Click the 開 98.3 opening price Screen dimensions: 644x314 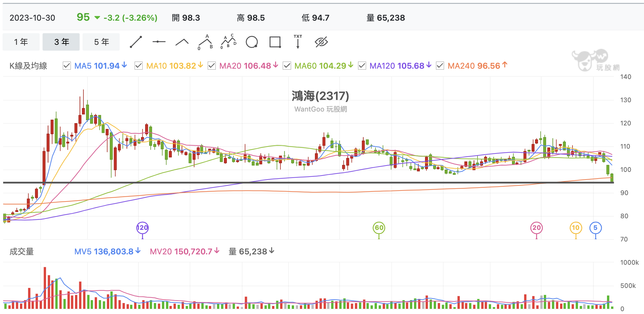pyautogui.click(x=186, y=18)
